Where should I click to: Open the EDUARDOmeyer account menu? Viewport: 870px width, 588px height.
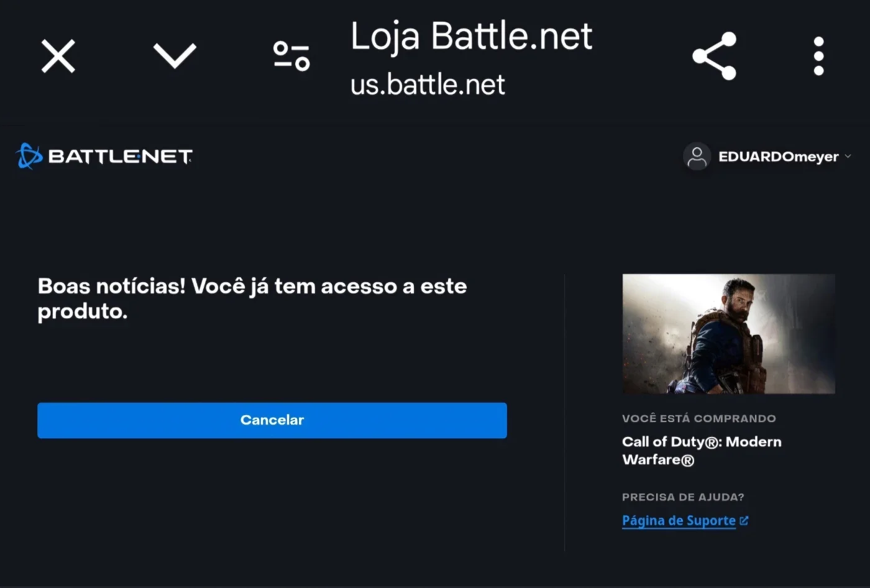[779, 157]
